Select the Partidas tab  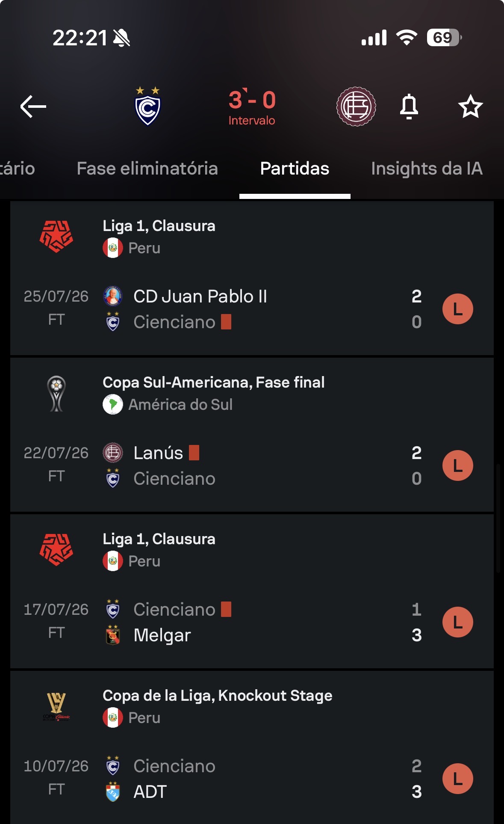pyautogui.click(x=295, y=169)
